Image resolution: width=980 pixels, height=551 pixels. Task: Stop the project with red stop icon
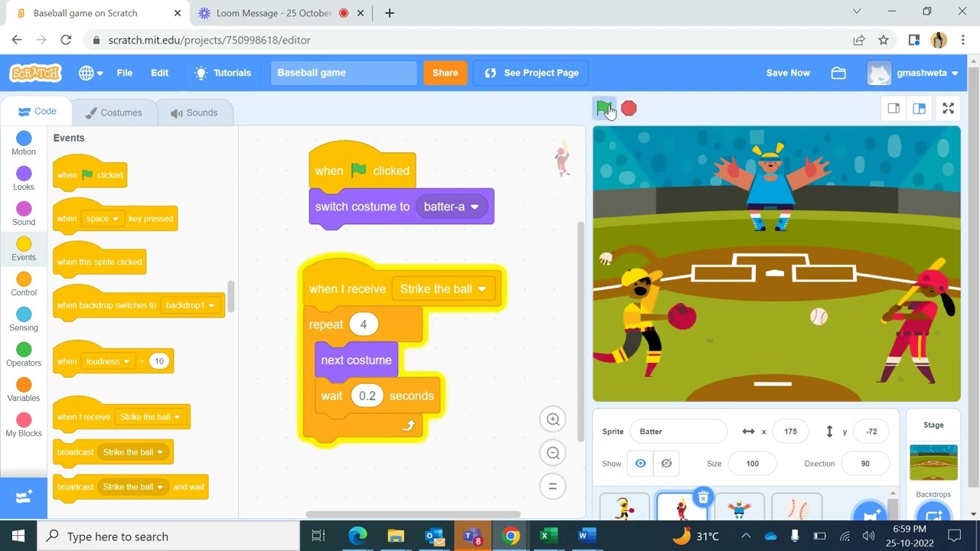pyautogui.click(x=629, y=109)
